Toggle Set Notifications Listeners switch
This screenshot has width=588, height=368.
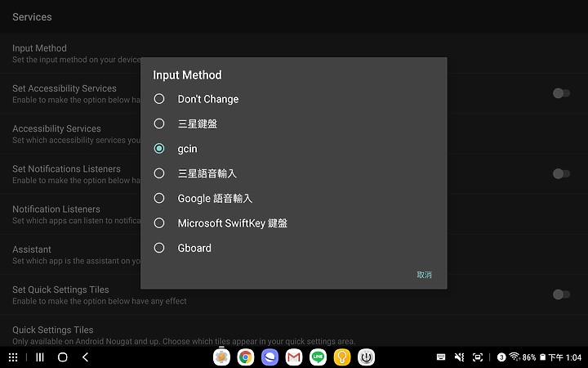tap(561, 173)
